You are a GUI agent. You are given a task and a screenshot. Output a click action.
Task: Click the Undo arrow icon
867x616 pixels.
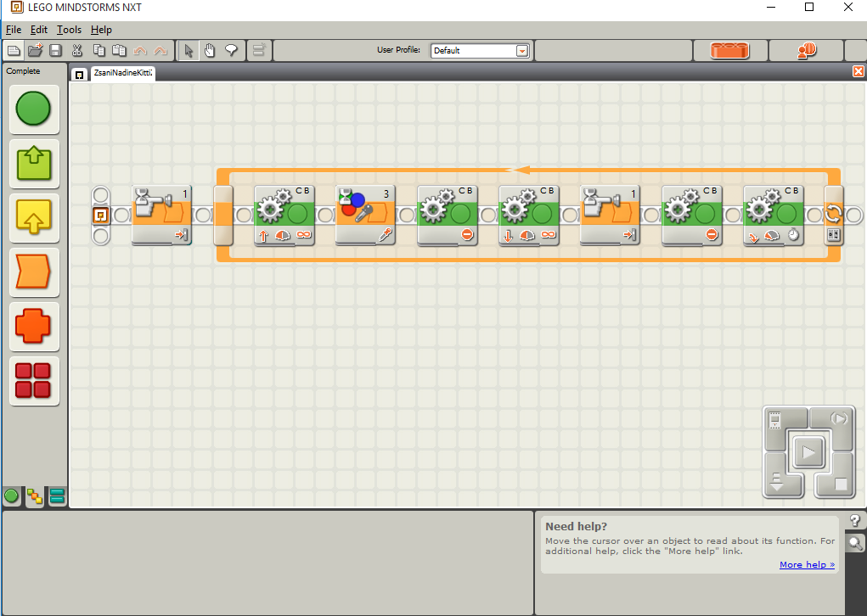140,51
